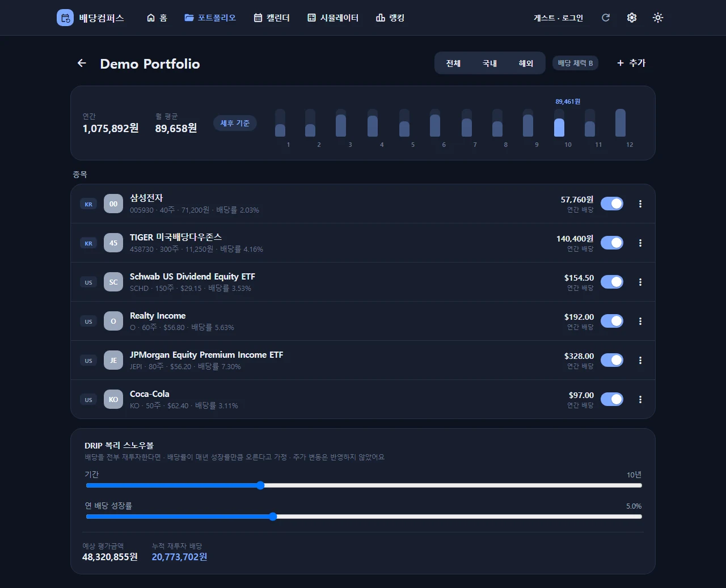Click the O badge for Realty Income
The height and width of the screenshot is (588, 726).
(113, 321)
